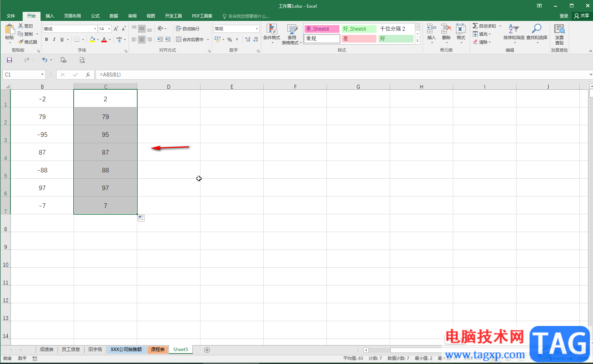
Task: Apply the 常规 cell style
Action: coord(322,38)
